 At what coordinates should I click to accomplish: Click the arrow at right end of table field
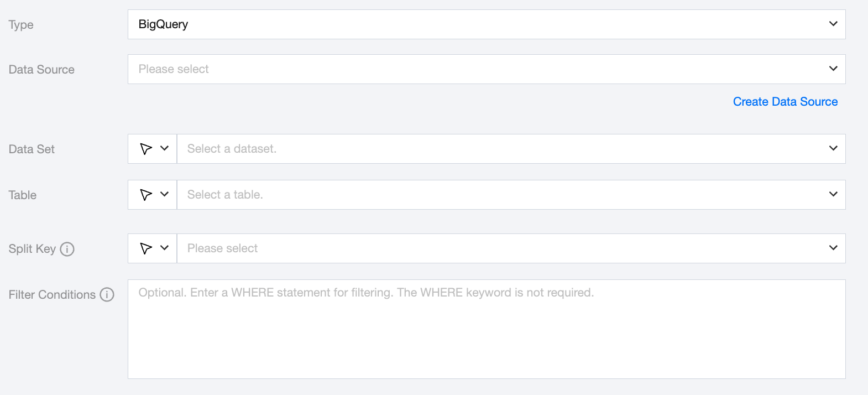click(x=833, y=194)
